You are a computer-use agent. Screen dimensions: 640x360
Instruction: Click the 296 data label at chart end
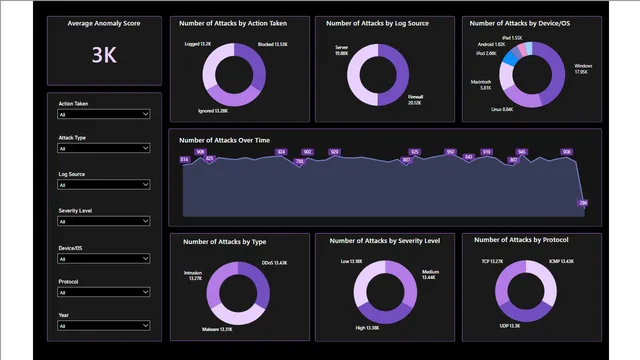583,203
